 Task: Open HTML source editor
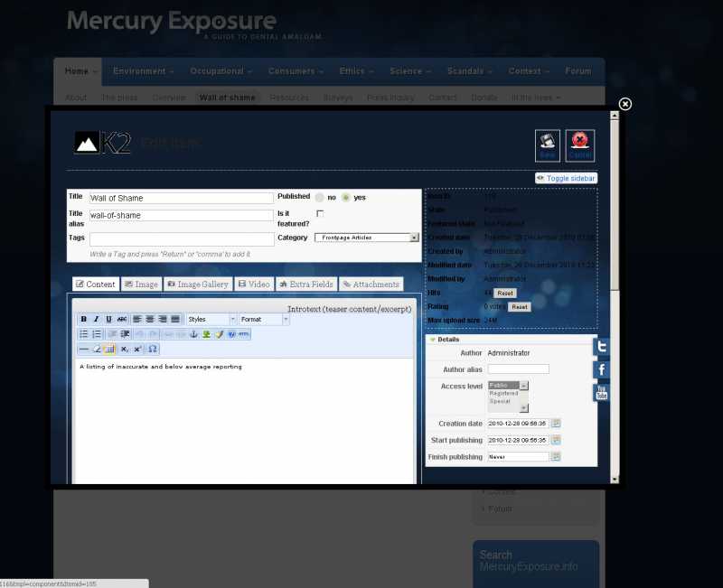click(x=244, y=334)
